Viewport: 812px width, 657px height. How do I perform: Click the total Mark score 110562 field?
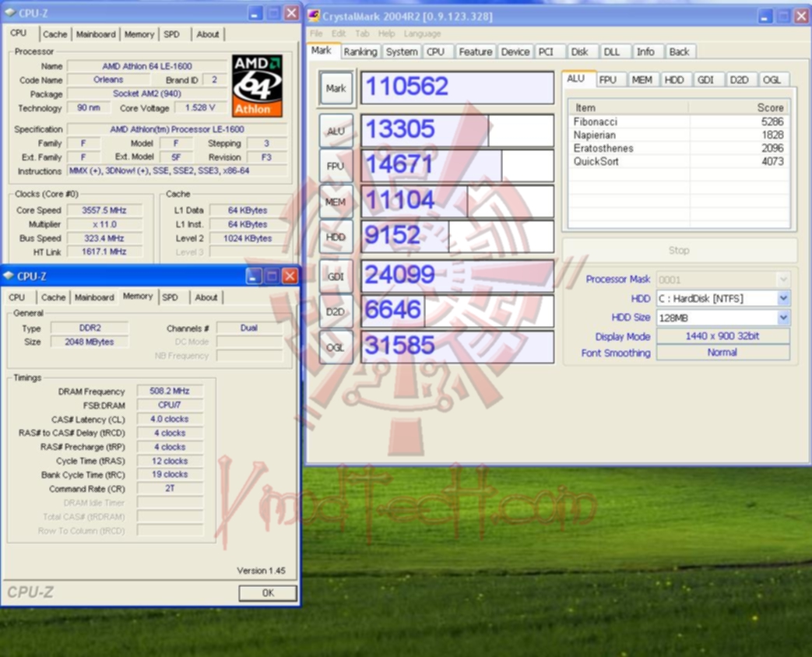(457, 87)
